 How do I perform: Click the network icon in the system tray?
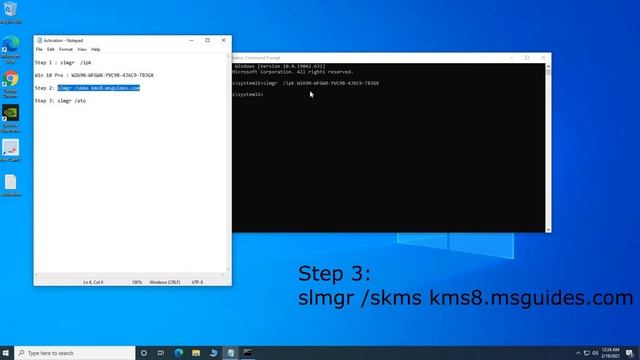click(587, 353)
